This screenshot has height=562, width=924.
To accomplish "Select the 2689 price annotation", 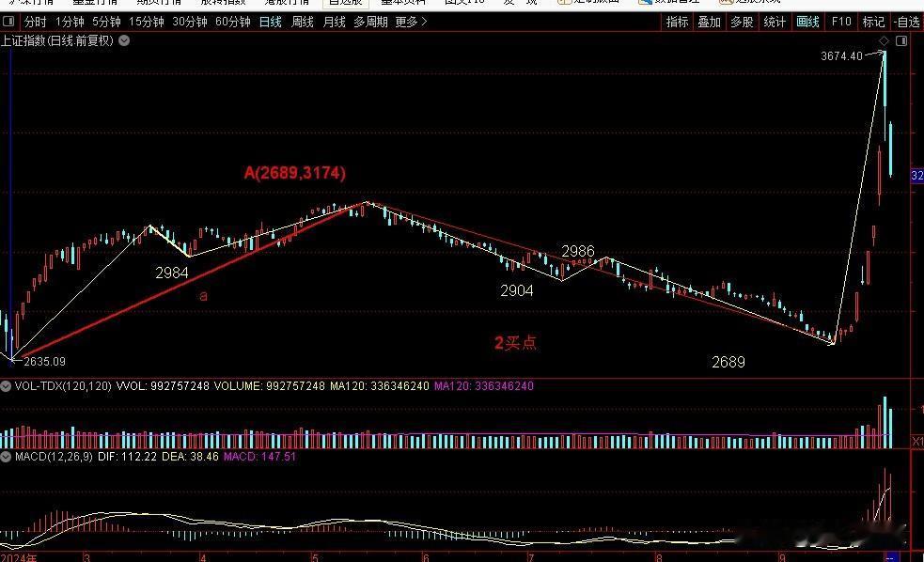I will (728, 362).
